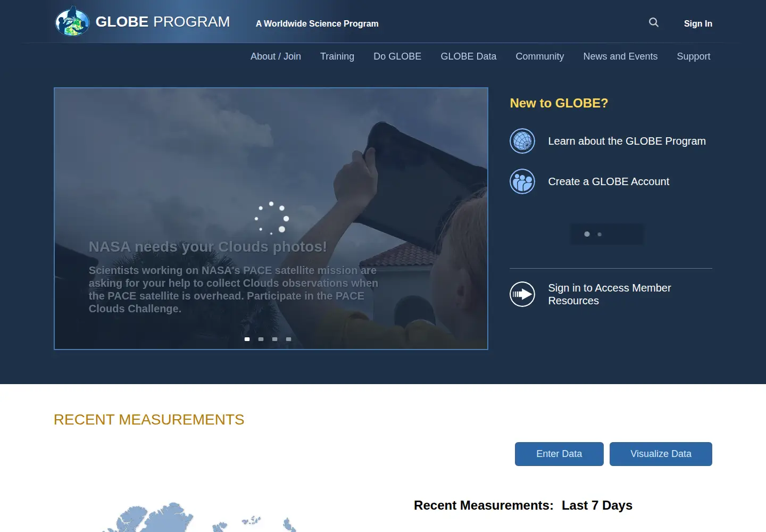Open the About / Join menu
The width and height of the screenshot is (766, 532).
point(276,56)
